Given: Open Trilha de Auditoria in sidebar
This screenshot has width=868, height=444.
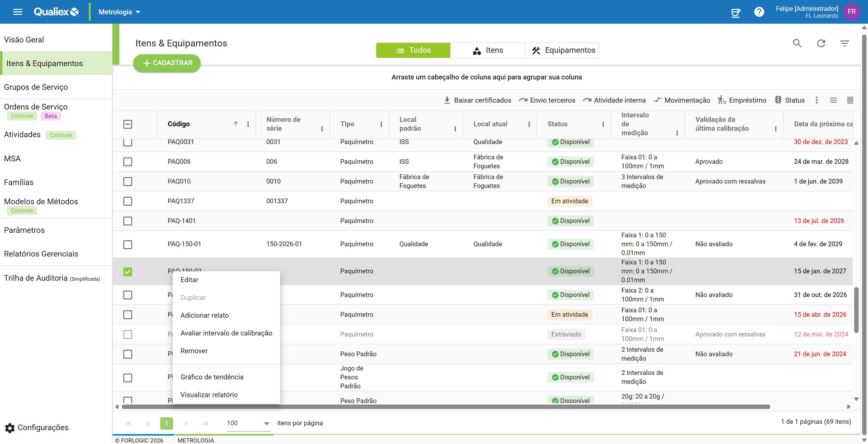Looking at the screenshot, I should point(56,278).
